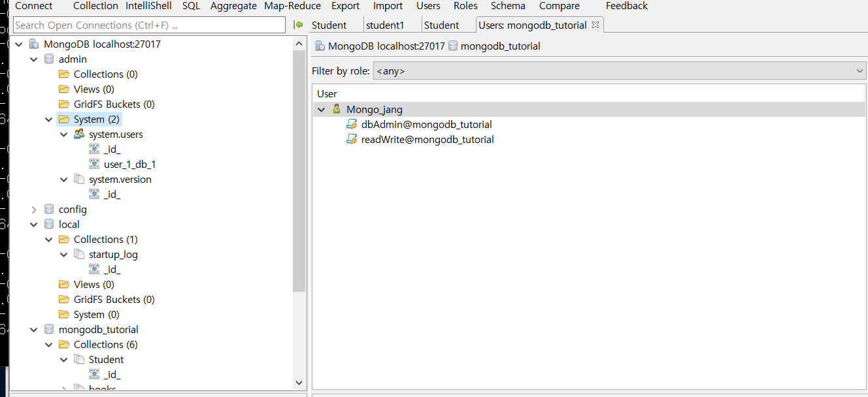Click the GridFS Buckets folder under local
Screen dimensions: 868x397
pyautogui.click(x=63, y=299)
